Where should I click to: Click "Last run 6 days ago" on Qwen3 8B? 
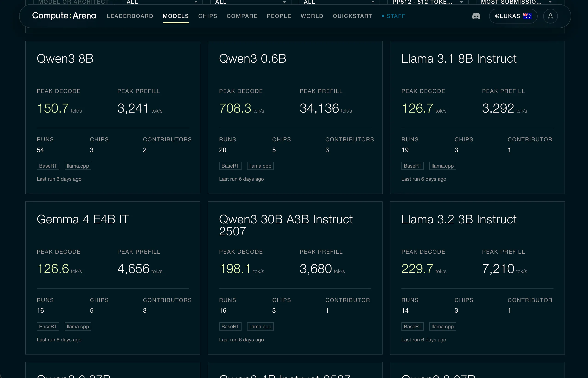pos(59,179)
